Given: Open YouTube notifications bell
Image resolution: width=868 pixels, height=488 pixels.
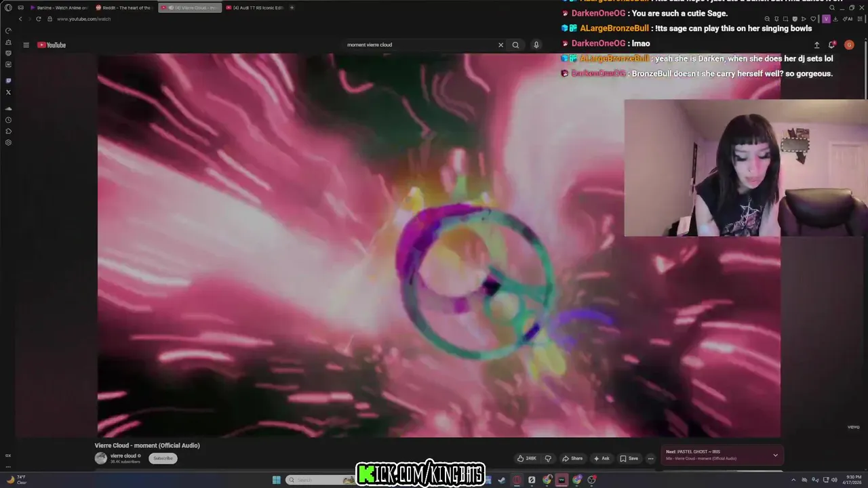Looking at the screenshot, I should [x=832, y=45].
